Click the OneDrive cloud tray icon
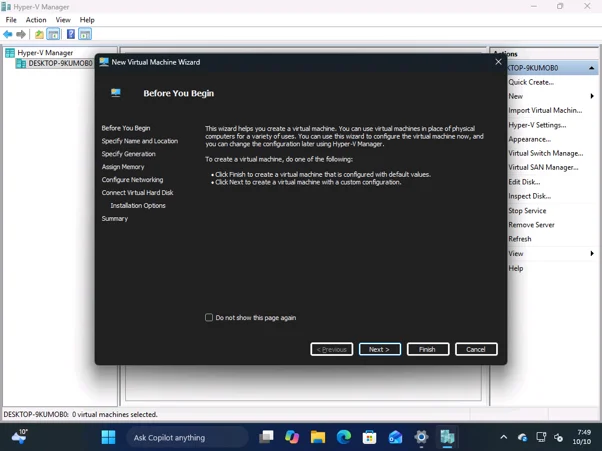Viewport: 602px width, 451px height. pos(523,437)
